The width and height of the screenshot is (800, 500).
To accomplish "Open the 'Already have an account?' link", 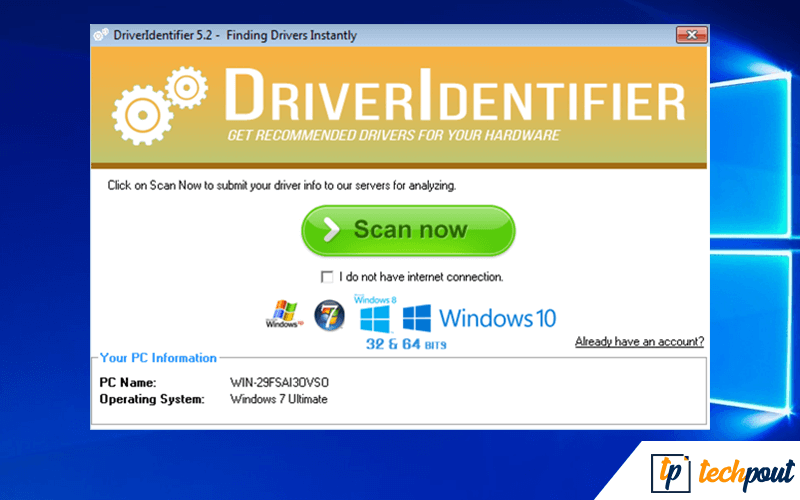I will pyautogui.click(x=639, y=342).
